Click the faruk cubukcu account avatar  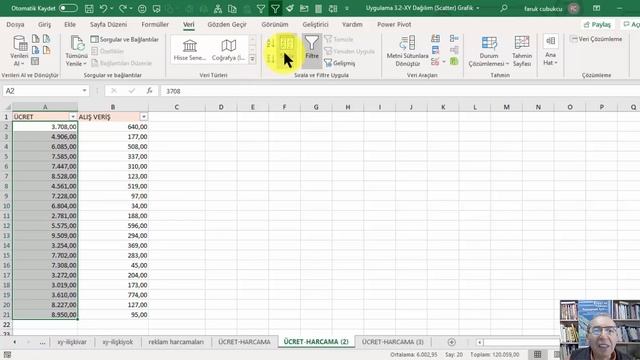(573, 9)
